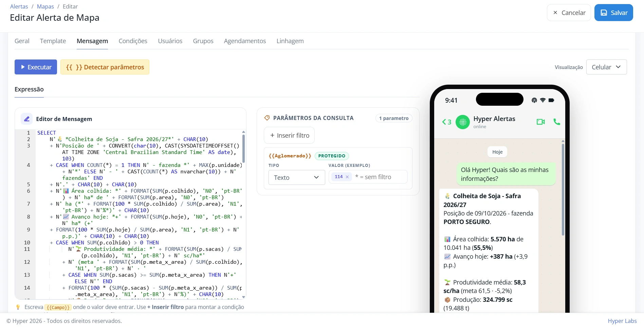Click the lightbulb hint icon below the editor
The height and width of the screenshot is (327, 644).
coord(18,307)
